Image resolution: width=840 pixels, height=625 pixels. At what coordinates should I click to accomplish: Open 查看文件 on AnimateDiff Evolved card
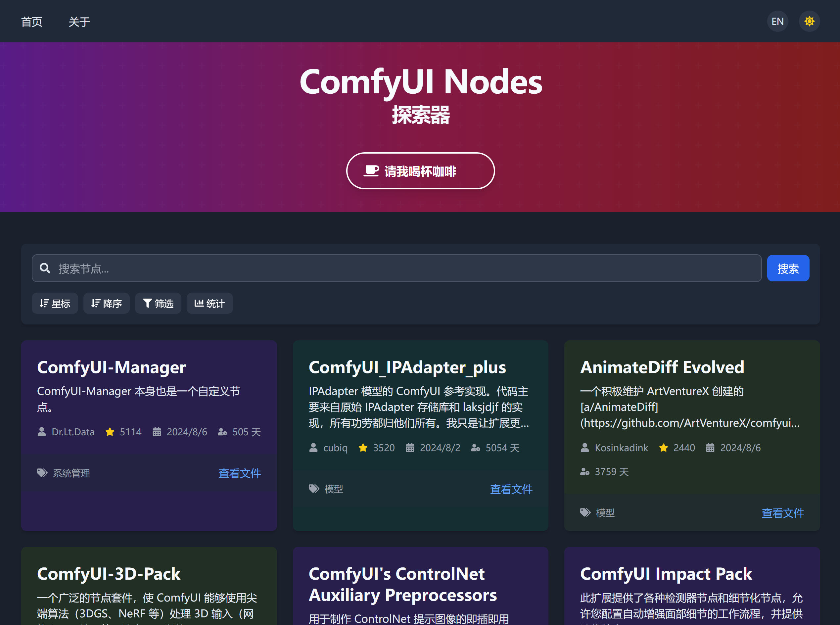(x=783, y=513)
